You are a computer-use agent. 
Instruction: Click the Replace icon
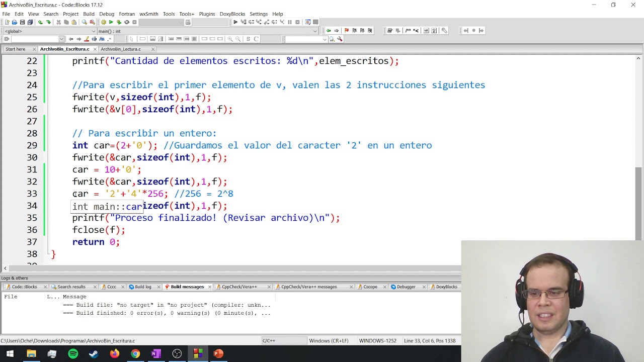point(92,22)
